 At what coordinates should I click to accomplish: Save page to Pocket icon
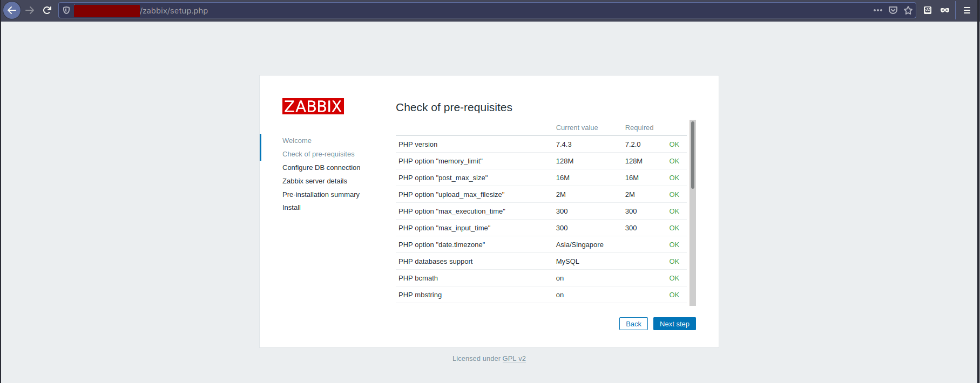[x=893, y=10]
